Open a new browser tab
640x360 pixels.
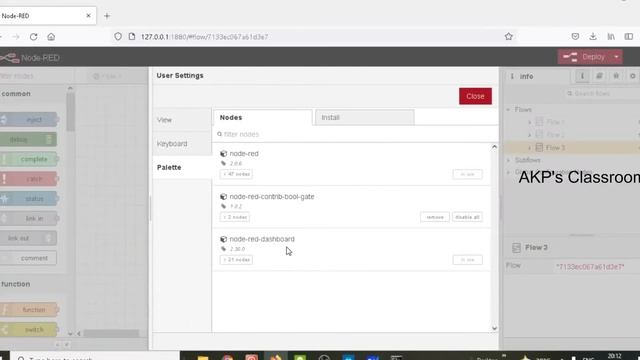coord(107,16)
